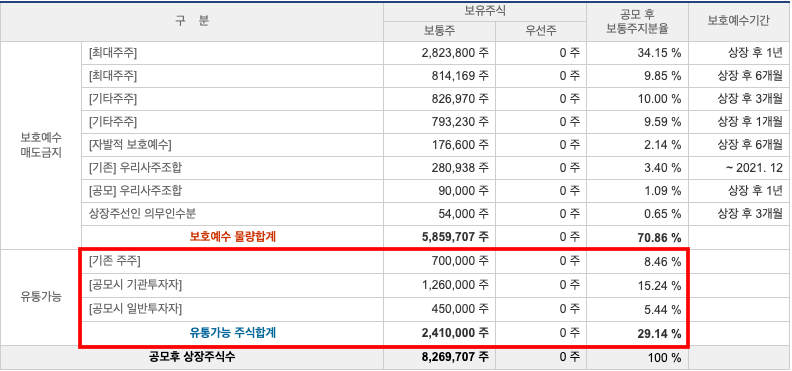Click the '유통가능' category cell

41,297
